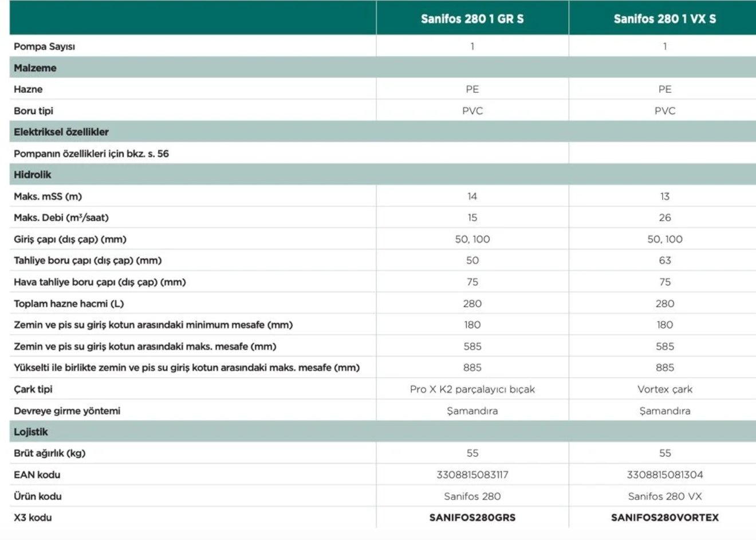Image resolution: width=756 pixels, height=540 pixels.
Task: Select the Brüt ağırlık (kg) label
Action: (49, 453)
